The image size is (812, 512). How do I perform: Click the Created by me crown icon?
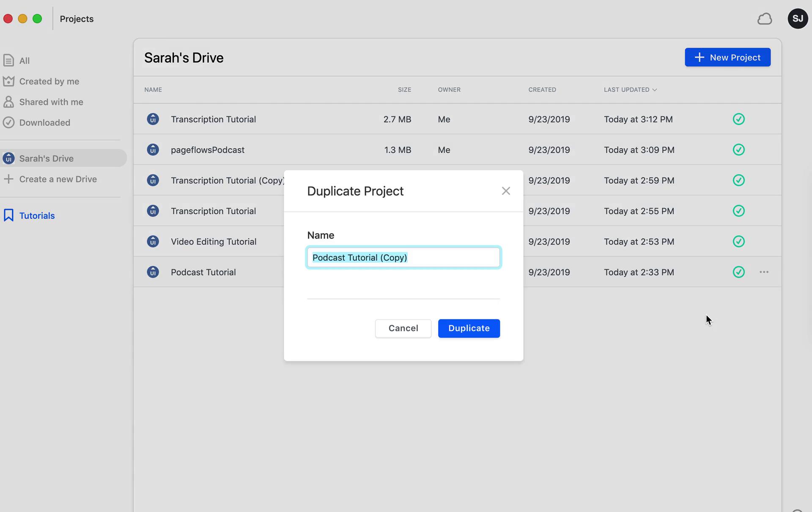point(8,81)
